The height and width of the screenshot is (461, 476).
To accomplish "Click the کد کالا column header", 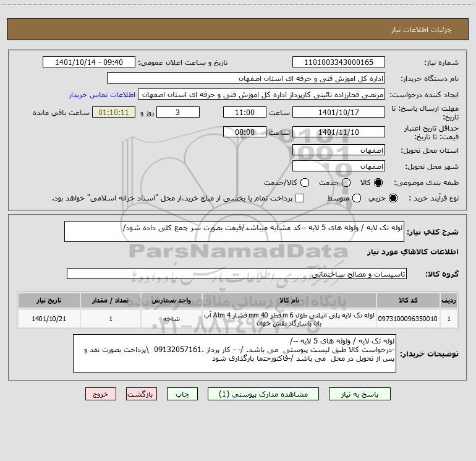I will [408, 301].
